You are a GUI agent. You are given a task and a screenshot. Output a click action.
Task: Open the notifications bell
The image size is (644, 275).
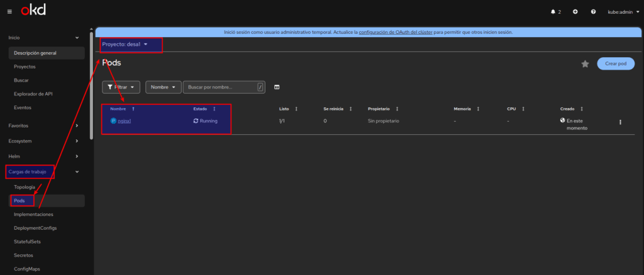coord(556,12)
